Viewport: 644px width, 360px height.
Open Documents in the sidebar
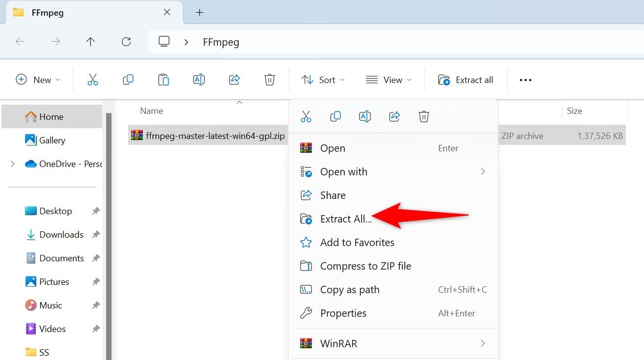pos(52,258)
